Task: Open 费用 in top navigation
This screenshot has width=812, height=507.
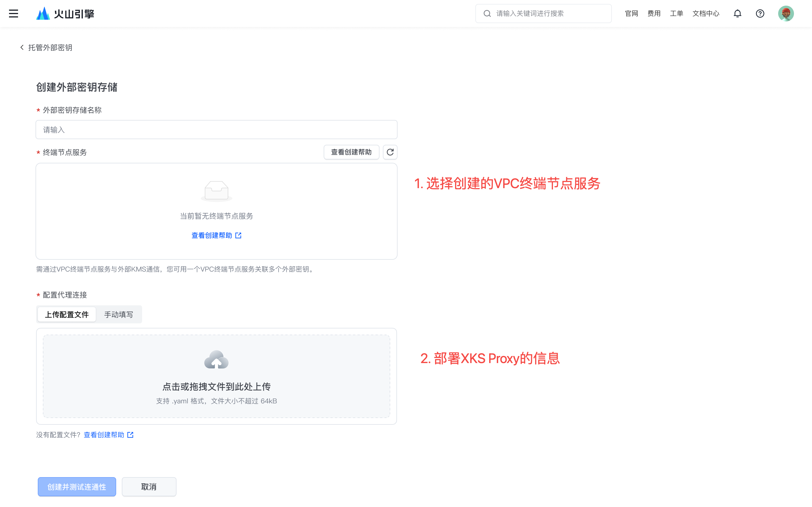Action: (x=654, y=14)
